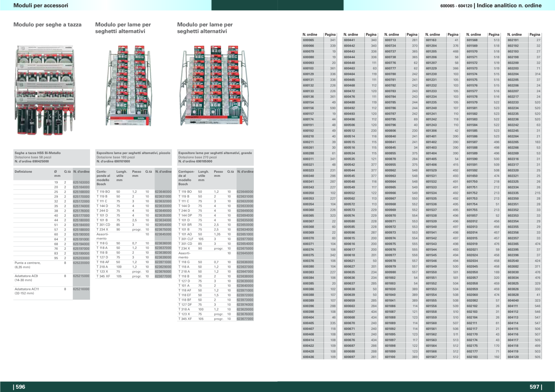Click order number 625184000
Viewport: 555px width, 392px height.
(81, 225)
